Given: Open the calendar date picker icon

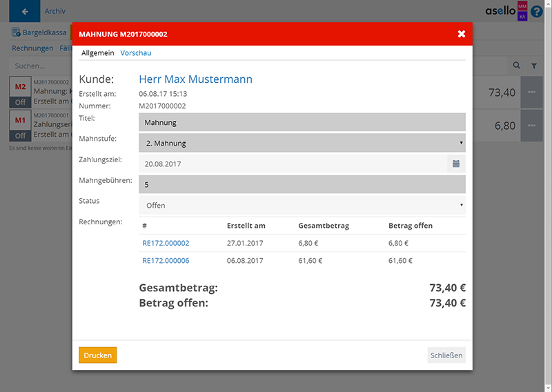Looking at the screenshot, I should 455,164.
